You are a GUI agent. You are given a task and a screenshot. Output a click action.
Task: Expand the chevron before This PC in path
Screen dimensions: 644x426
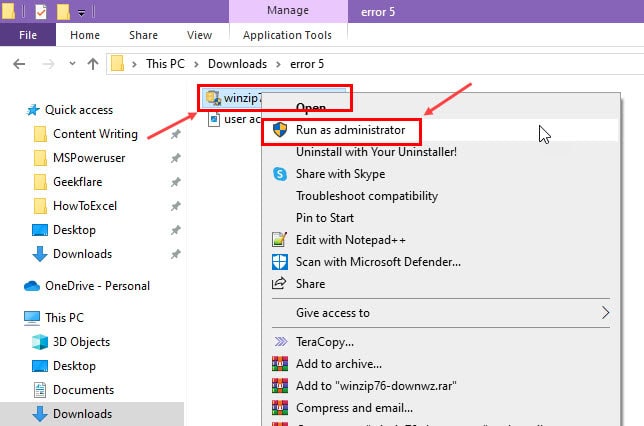pos(134,64)
